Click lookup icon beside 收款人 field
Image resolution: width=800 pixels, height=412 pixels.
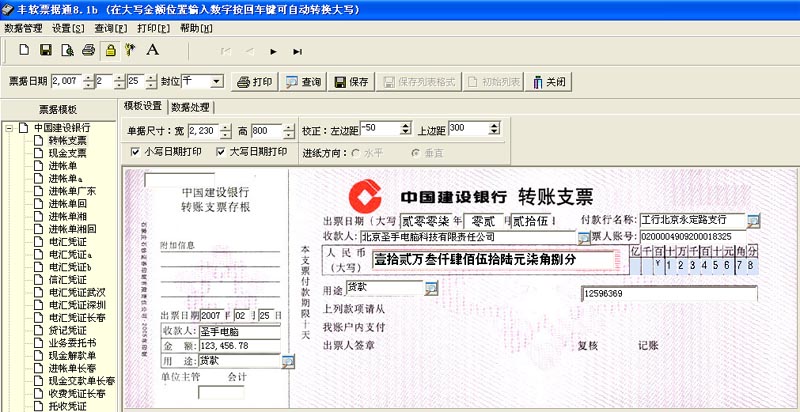(x=583, y=238)
